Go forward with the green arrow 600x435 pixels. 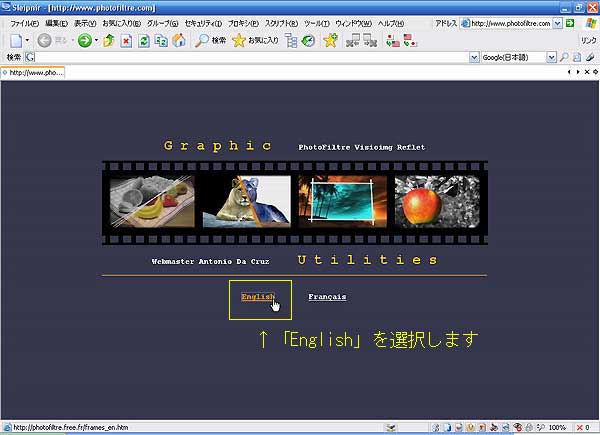point(85,40)
